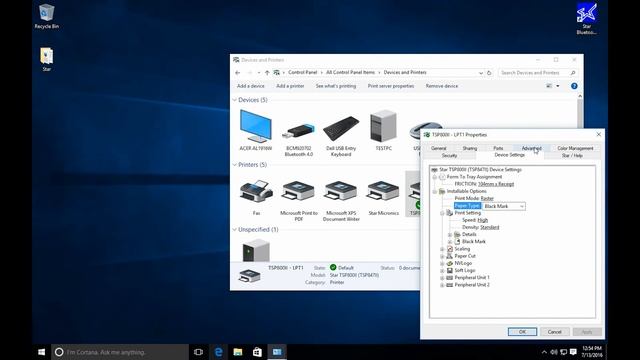Switch to the General tab
This screenshot has width=640, height=360.
coord(438,148)
